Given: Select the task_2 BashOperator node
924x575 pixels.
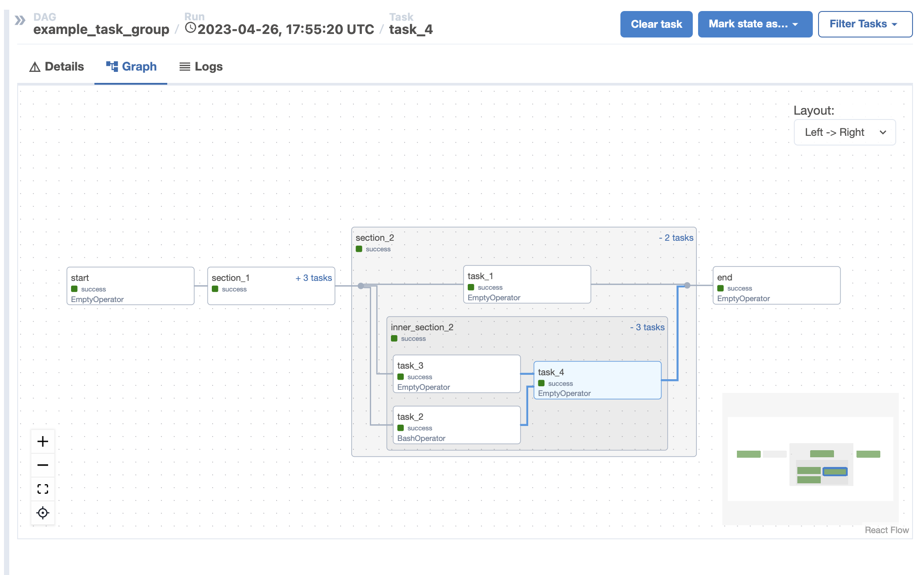Looking at the screenshot, I should pos(456,425).
